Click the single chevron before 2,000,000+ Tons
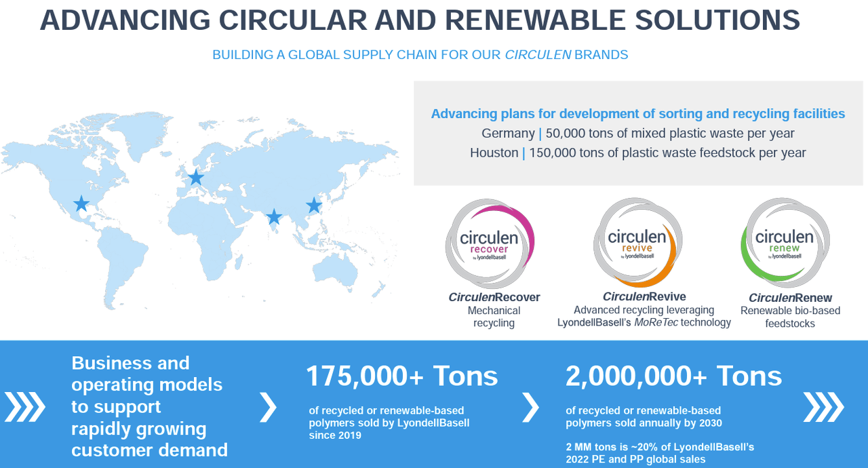Image resolution: width=868 pixels, height=468 pixels. click(x=530, y=407)
